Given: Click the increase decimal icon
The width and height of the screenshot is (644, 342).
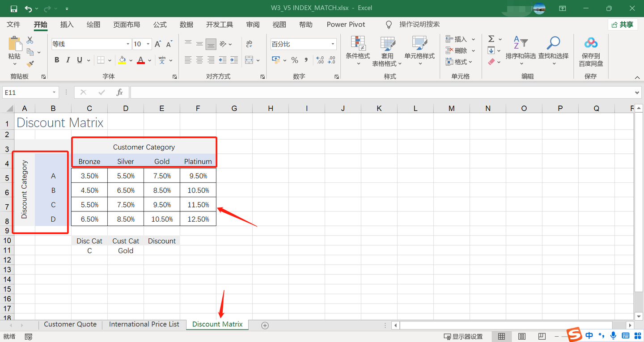Looking at the screenshot, I should [320, 60].
